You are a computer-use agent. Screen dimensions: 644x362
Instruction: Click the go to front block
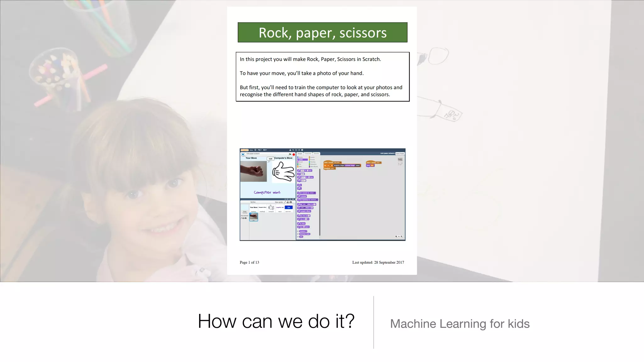point(301,223)
